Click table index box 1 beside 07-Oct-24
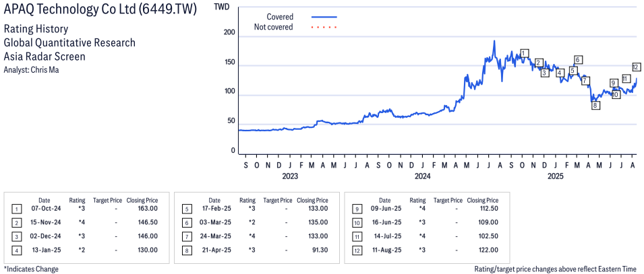644x274 pixels. point(16,209)
